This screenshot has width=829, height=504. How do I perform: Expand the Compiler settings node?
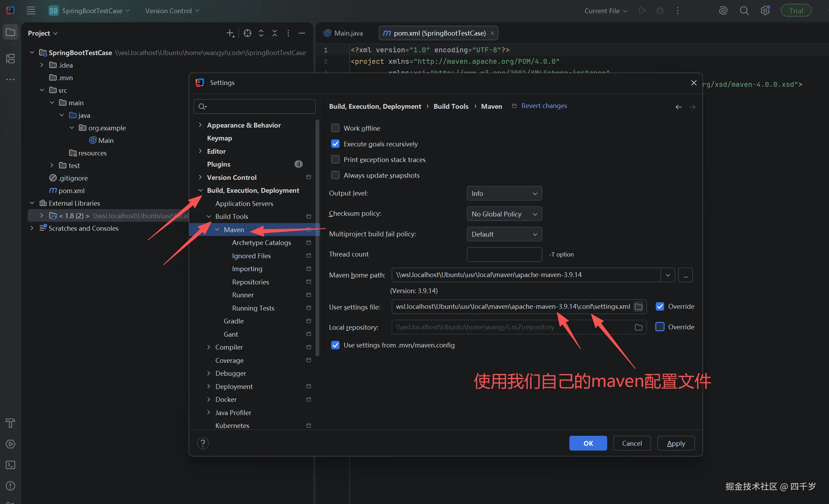[x=209, y=347]
